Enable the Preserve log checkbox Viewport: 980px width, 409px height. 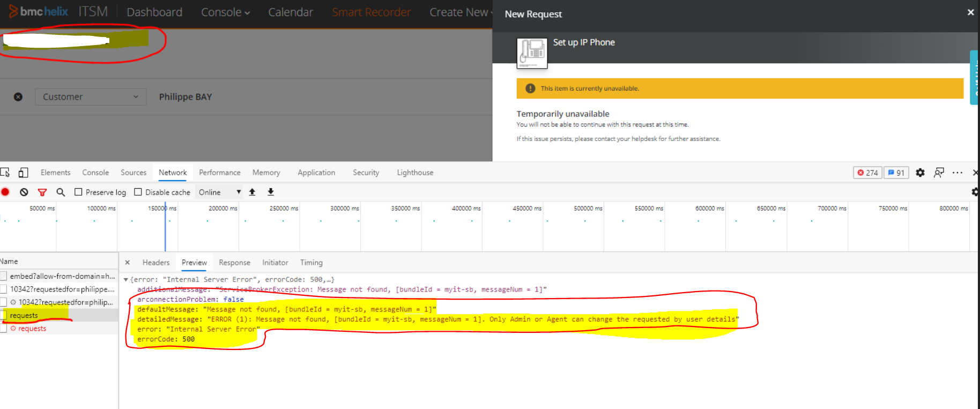(78, 192)
